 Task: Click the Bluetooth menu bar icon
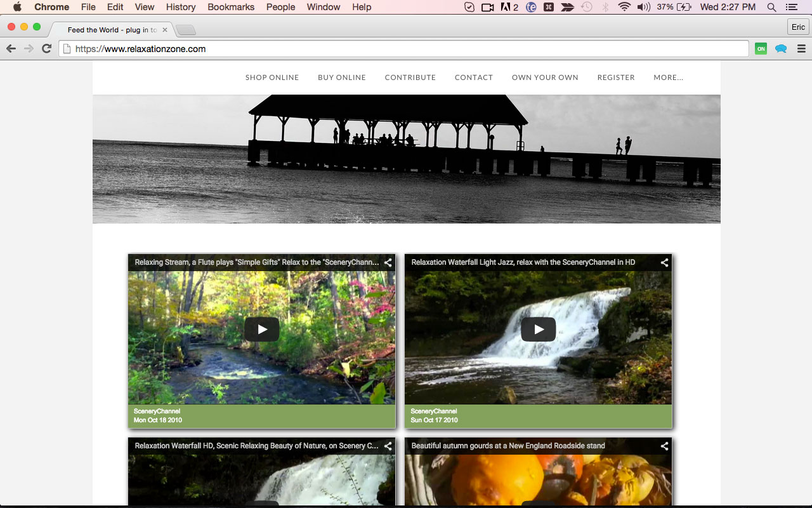pyautogui.click(x=605, y=7)
